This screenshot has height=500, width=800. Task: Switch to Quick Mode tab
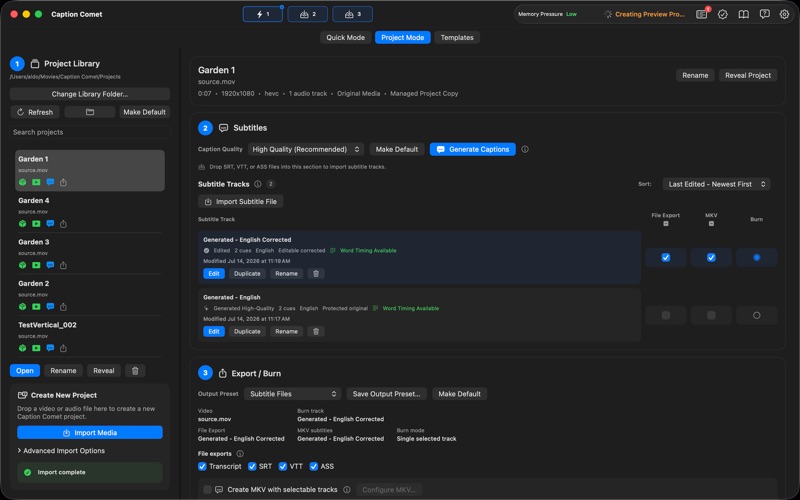[345, 37]
